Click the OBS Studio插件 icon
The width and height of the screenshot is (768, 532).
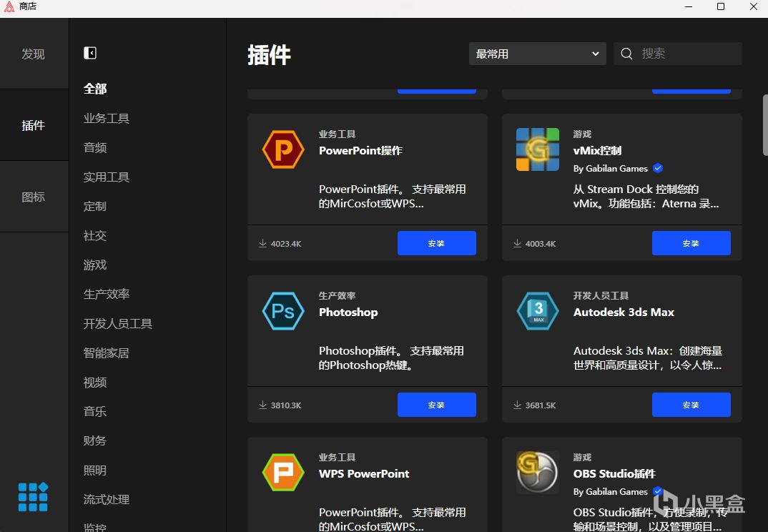[538, 473]
